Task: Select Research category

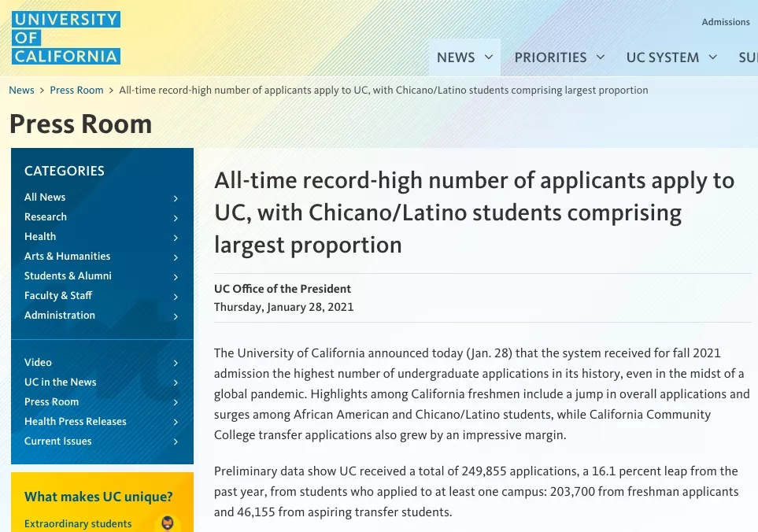Action: pyautogui.click(x=46, y=217)
